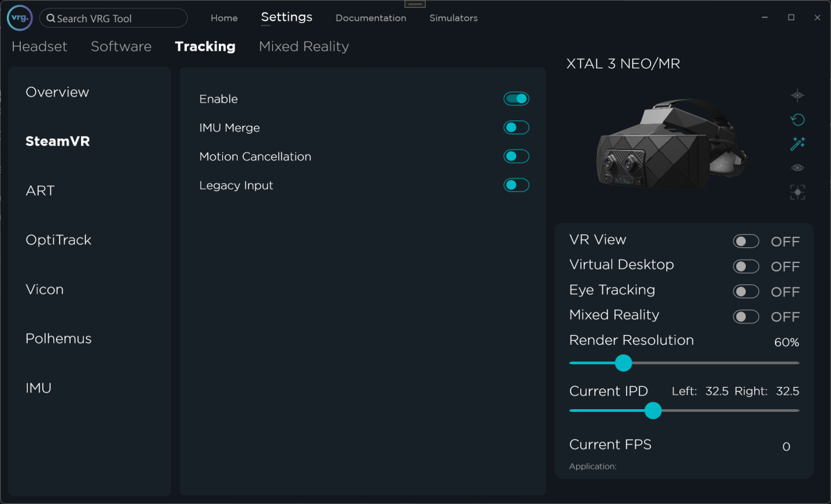Maximize the VRG Tool window
The width and height of the screenshot is (831, 504).
point(792,17)
